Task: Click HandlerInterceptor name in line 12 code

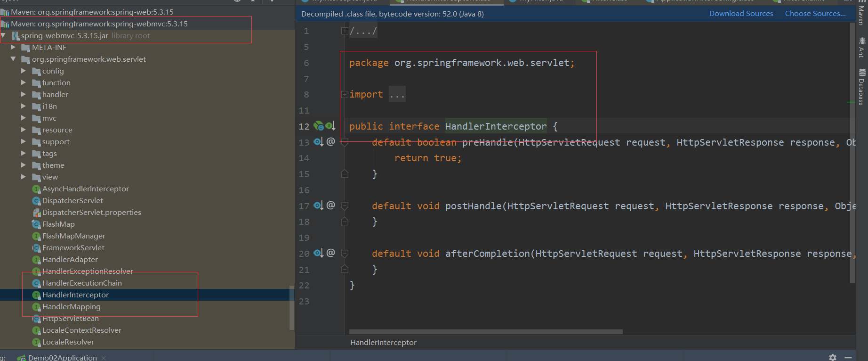Action: (x=496, y=126)
